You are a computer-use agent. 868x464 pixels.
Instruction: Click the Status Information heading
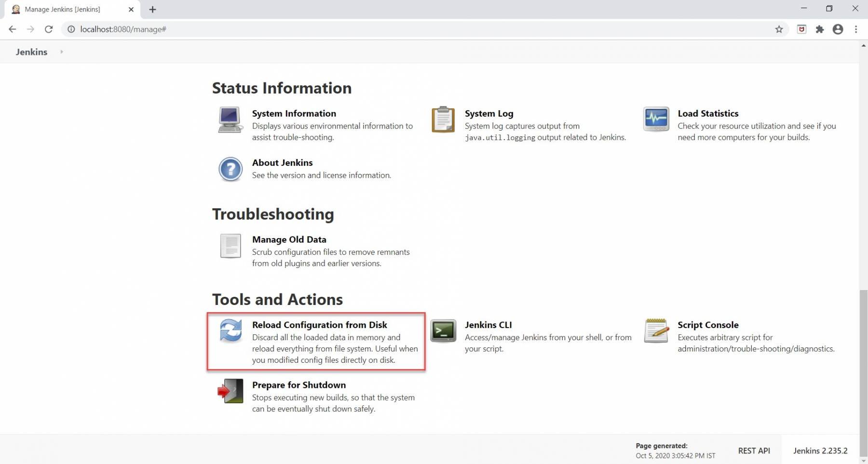point(282,88)
